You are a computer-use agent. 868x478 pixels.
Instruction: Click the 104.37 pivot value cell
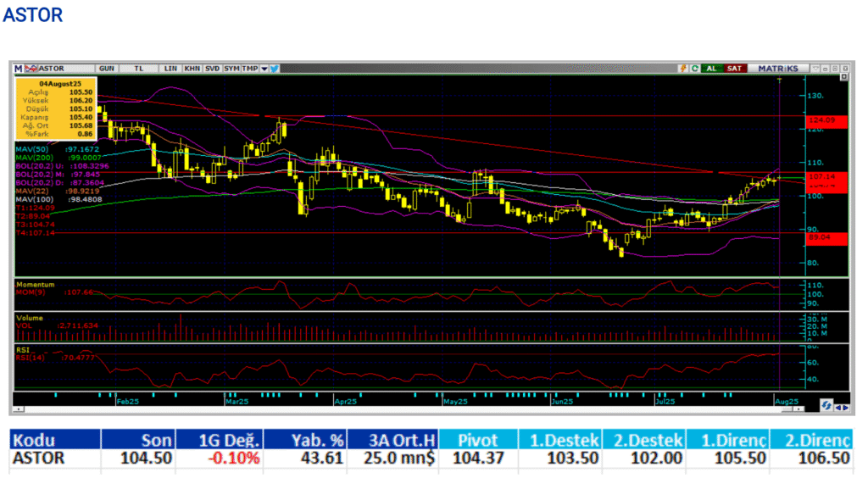478,459
